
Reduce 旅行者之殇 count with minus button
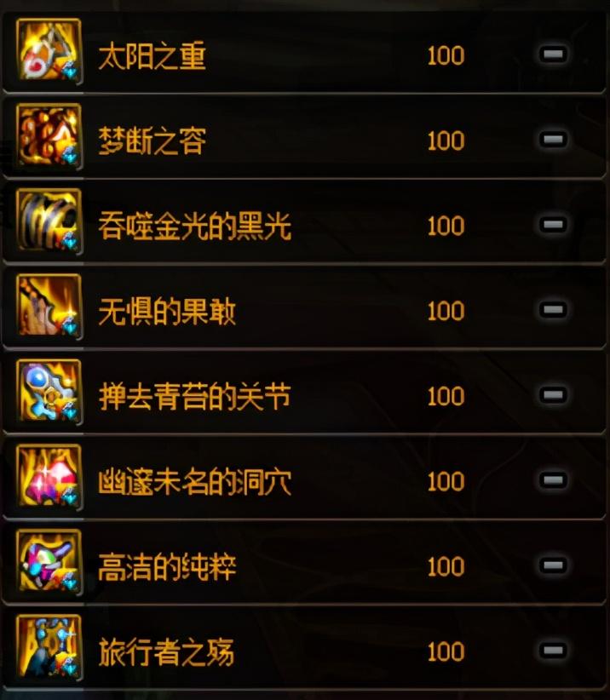(553, 651)
